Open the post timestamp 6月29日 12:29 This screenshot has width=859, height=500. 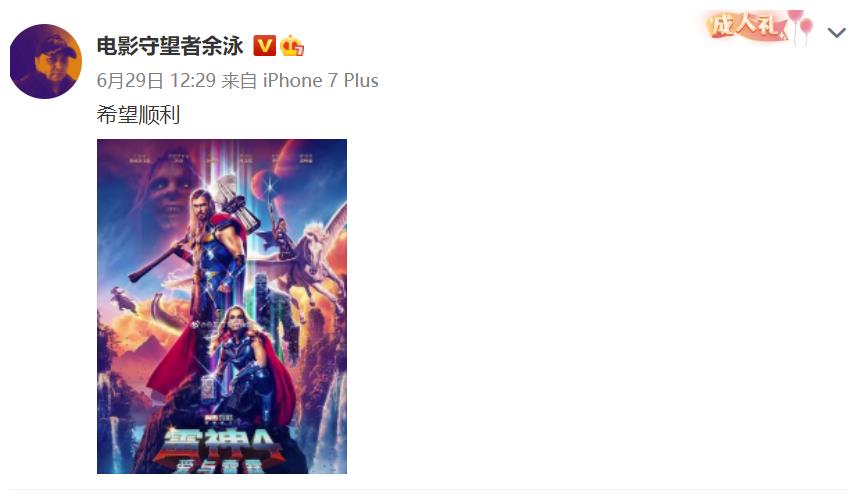[156, 81]
